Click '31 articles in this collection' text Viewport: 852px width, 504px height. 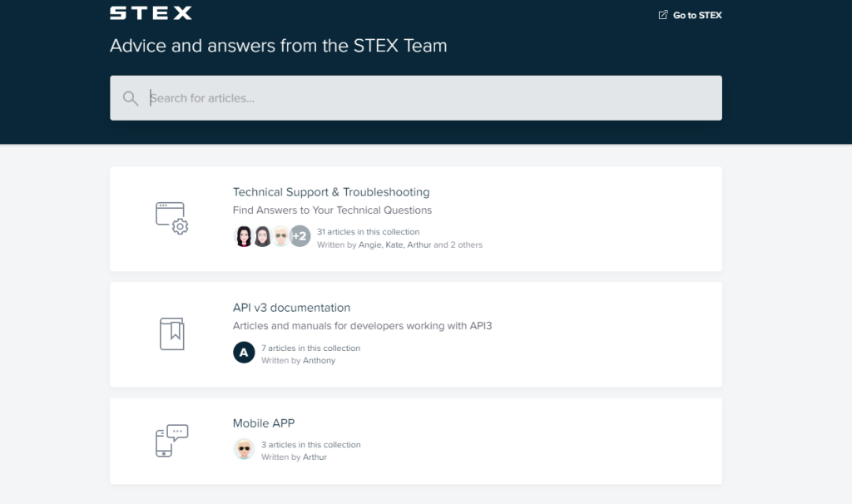click(368, 232)
